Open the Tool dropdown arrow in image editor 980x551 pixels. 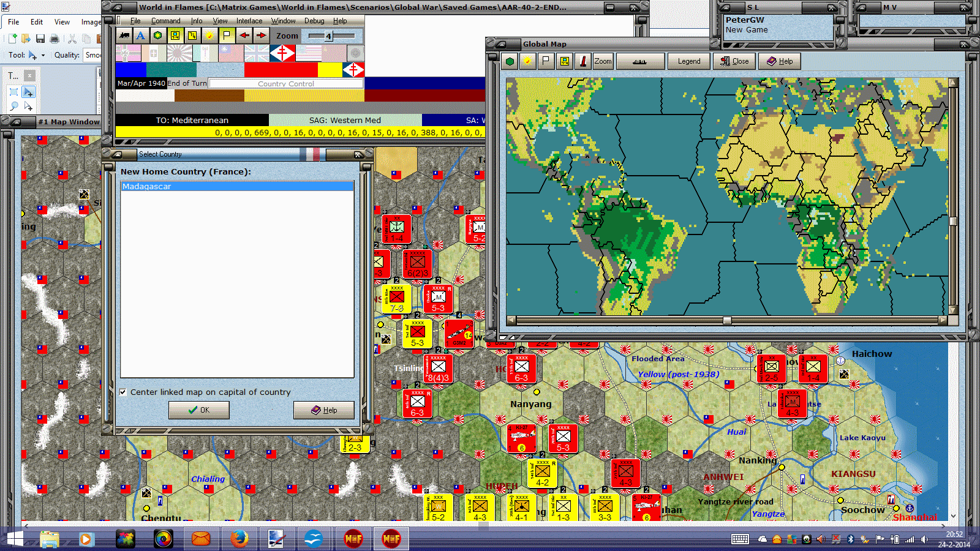coord(43,55)
